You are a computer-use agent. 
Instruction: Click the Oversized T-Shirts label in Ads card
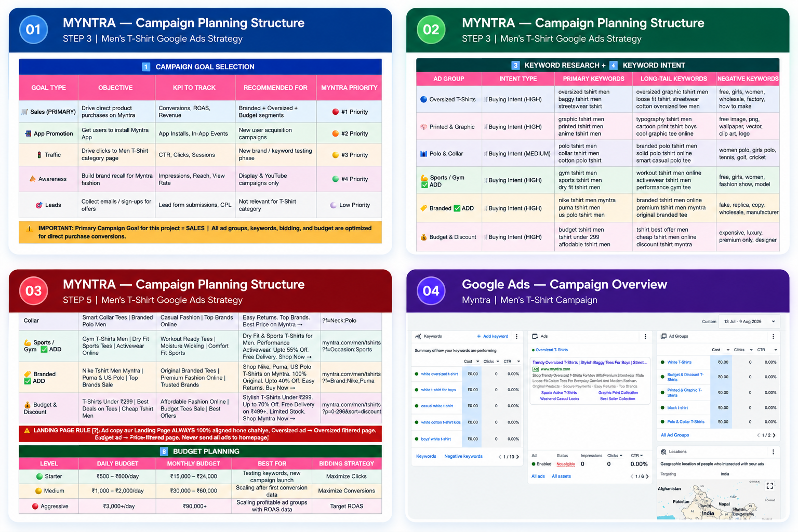coord(552,350)
